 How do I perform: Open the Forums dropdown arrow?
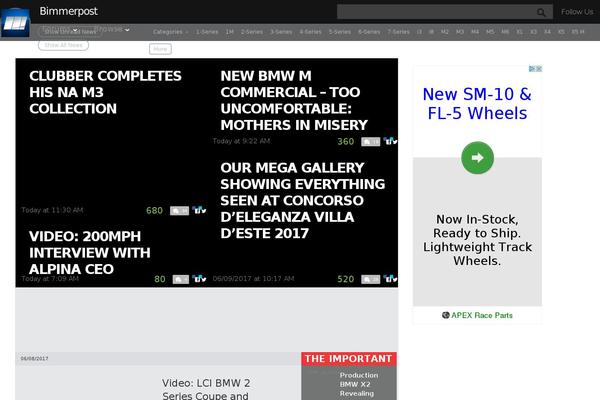pyautogui.click(x=75, y=30)
